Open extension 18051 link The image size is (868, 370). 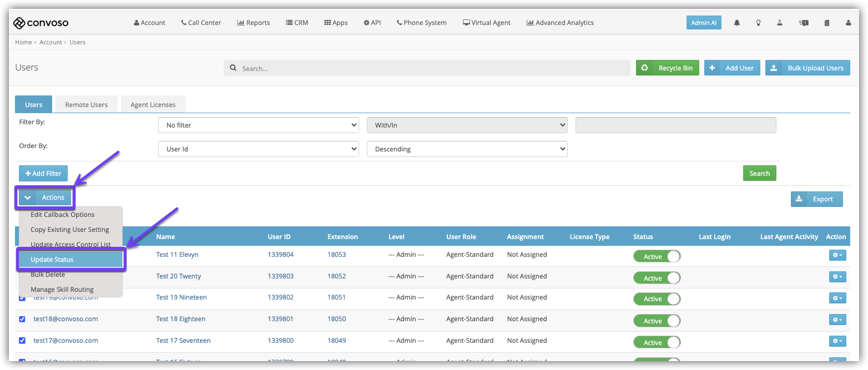pyautogui.click(x=336, y=297)
